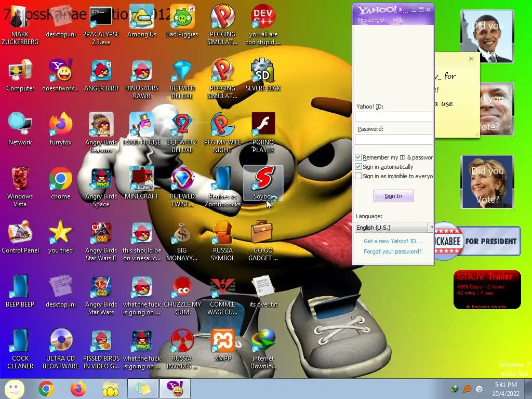Focus the Yahoo! ID input field
Viewport: 532px width, 399px height.
(394, 117)
